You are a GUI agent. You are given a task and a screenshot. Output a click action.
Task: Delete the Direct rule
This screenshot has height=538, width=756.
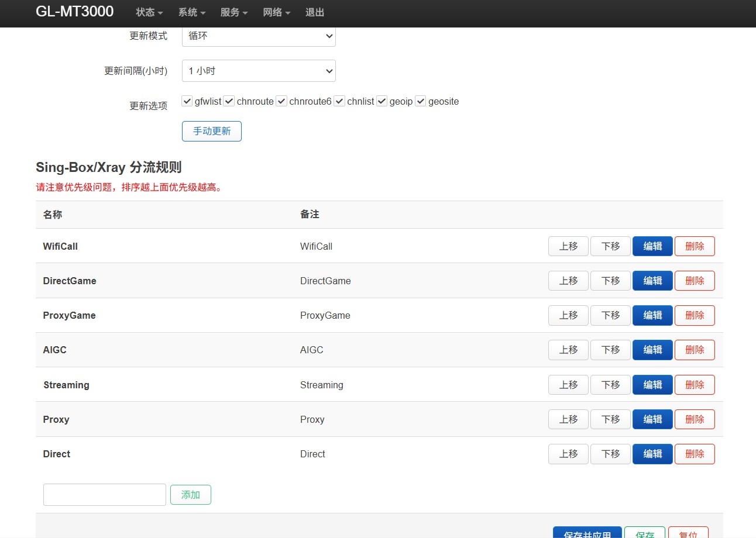coord(695,454)
